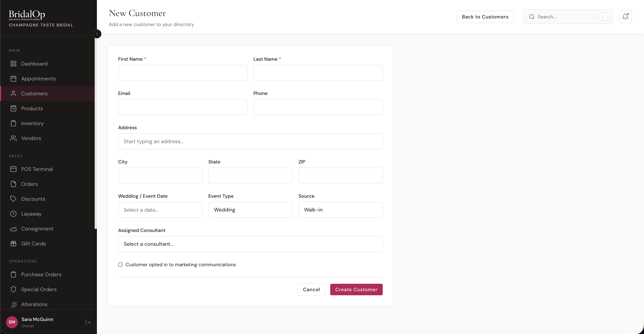Open the Event Type dropdown showing Wedding
Viewport: 644px width, 334px height.
tap(250, 210)
